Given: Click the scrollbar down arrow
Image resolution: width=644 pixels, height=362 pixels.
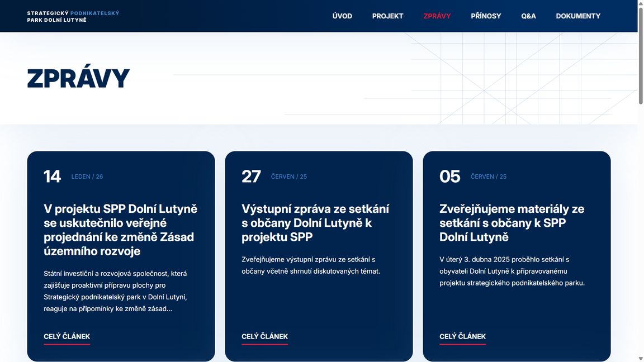Looking at the screenshot, I should (641, 358).
